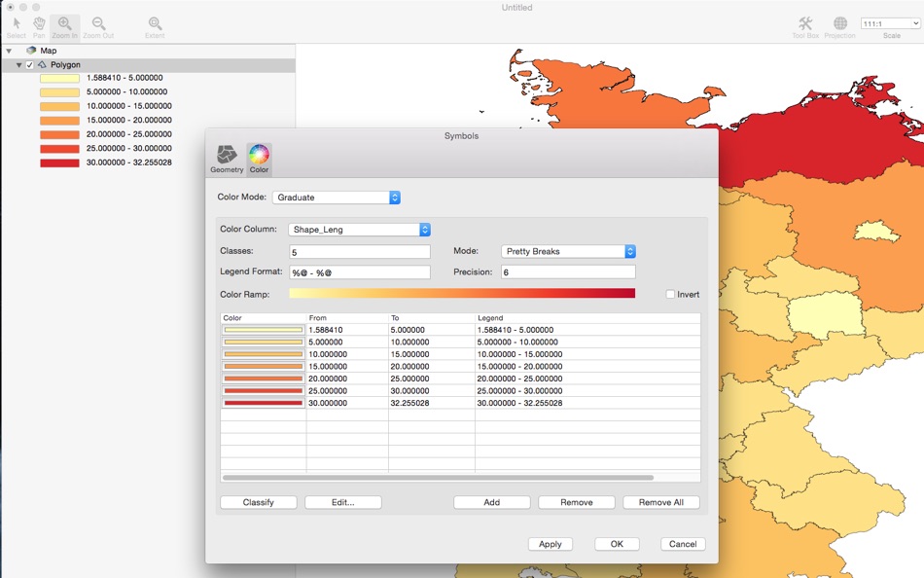This screenshot has width=924, height=578.
Task: Click the Legend Format input field
Action: (x=360, y=272)
